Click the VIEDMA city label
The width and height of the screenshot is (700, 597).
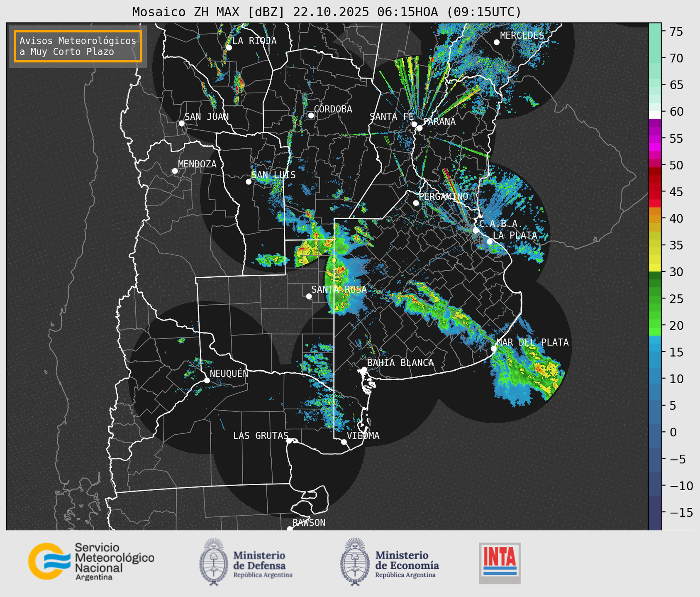pos(363,436)
